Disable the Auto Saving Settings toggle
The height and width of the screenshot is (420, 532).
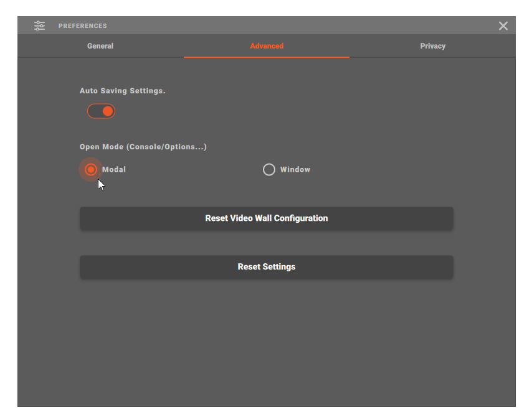coord(101,111)
